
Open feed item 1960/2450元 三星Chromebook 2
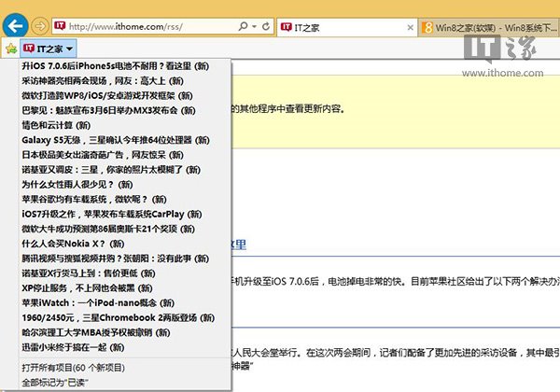tap(125, 317)
